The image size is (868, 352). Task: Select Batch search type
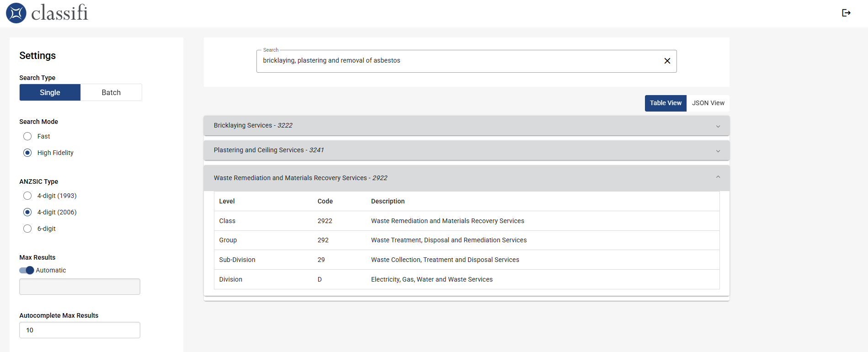coord(111,92)
